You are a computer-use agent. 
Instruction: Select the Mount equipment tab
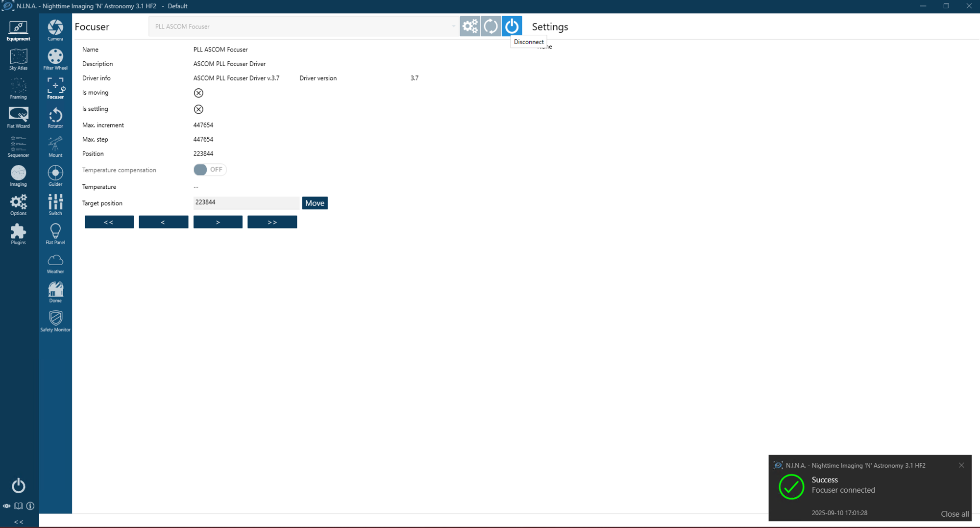click(x=55, y=147)
